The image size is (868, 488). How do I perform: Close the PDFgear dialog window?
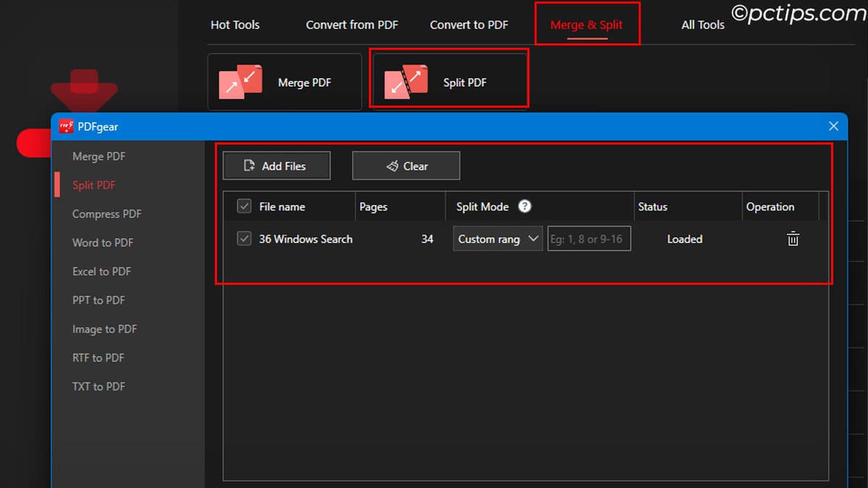click(833, 127)
